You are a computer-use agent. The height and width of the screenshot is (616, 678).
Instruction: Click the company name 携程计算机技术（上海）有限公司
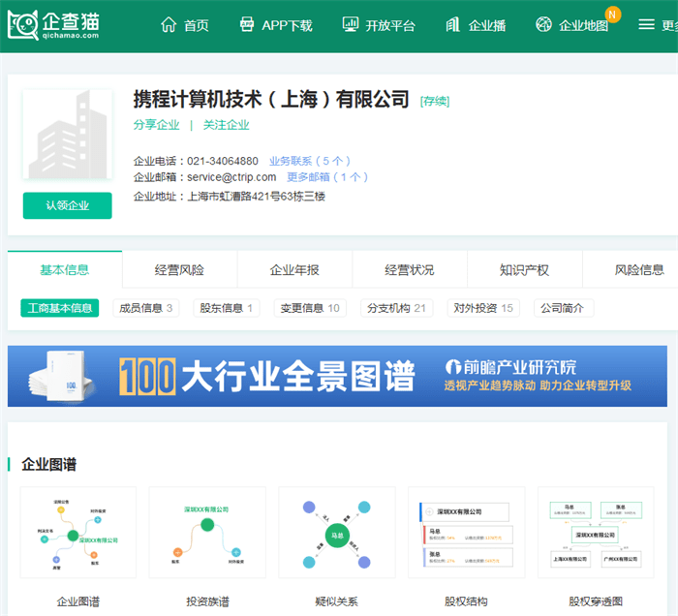(271, 99)
